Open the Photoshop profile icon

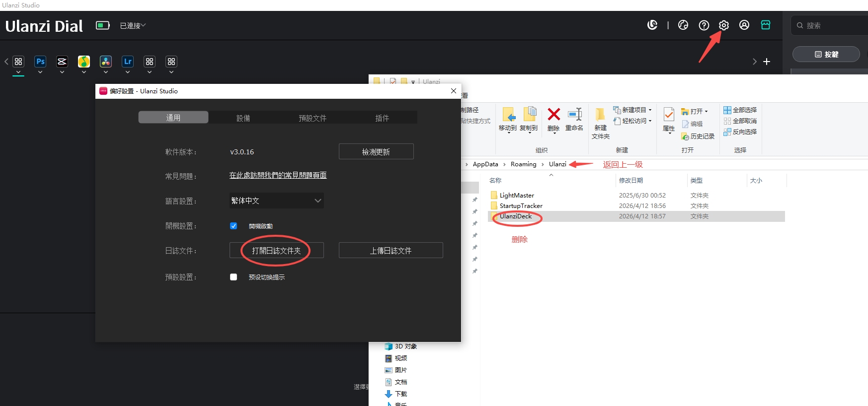[x=40, y=62]
